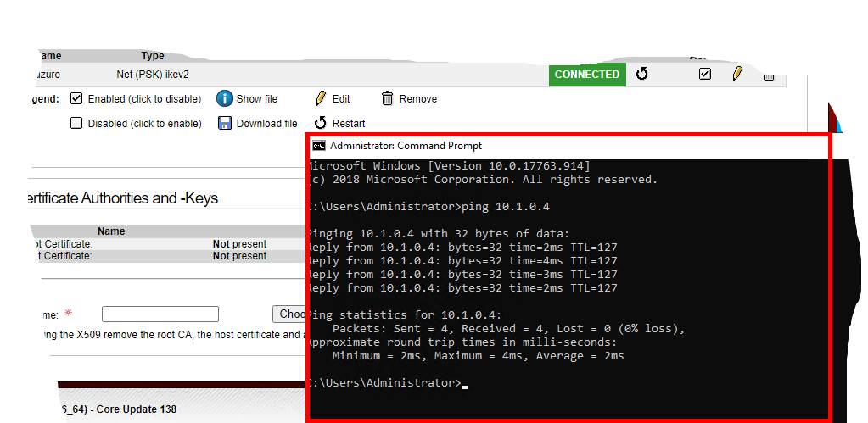This screenshot has height=423, width=868.
Task: Click the legend Edit pencil icon
Action: (321, 99)
